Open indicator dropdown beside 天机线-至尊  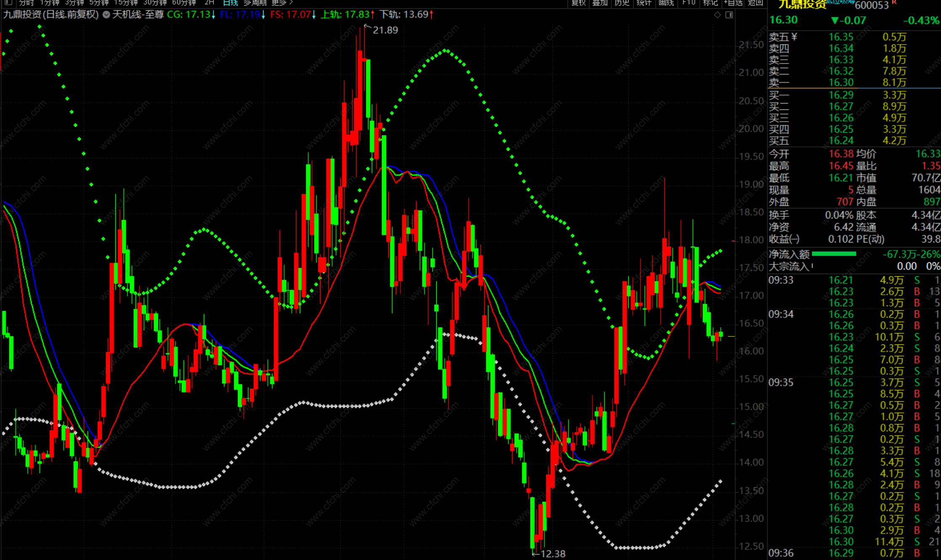pyautogui.click(x=107, y=15)
